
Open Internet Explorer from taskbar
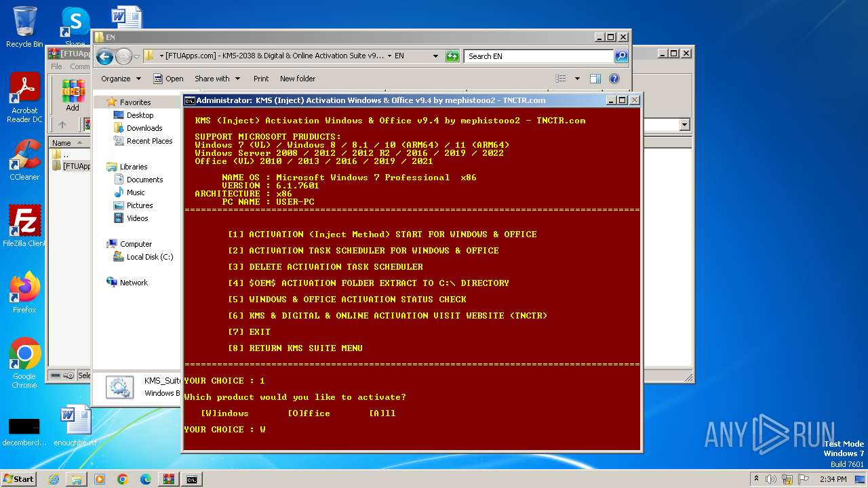pyautogui.click(x=54, y=479)
